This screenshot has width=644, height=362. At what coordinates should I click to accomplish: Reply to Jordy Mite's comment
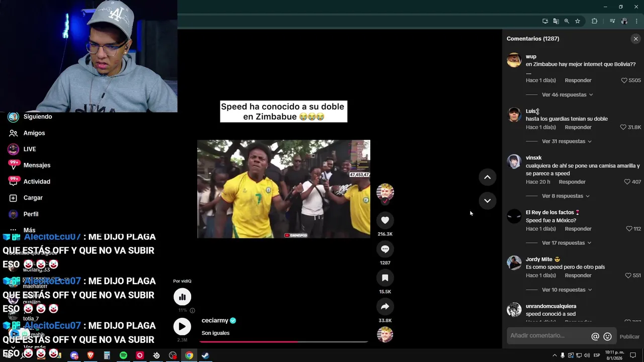(578, 276)
